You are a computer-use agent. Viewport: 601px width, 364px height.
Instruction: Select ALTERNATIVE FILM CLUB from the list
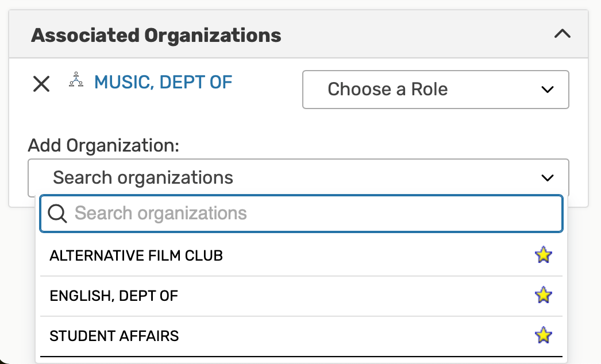[136, 255]
